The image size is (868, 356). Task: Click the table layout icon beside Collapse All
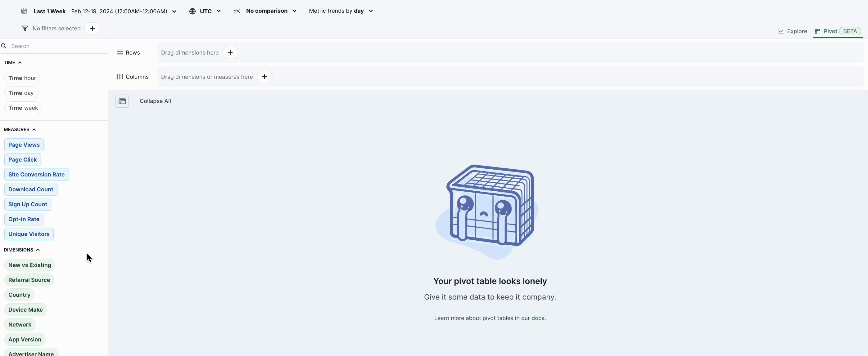click(x=122, y=101)
